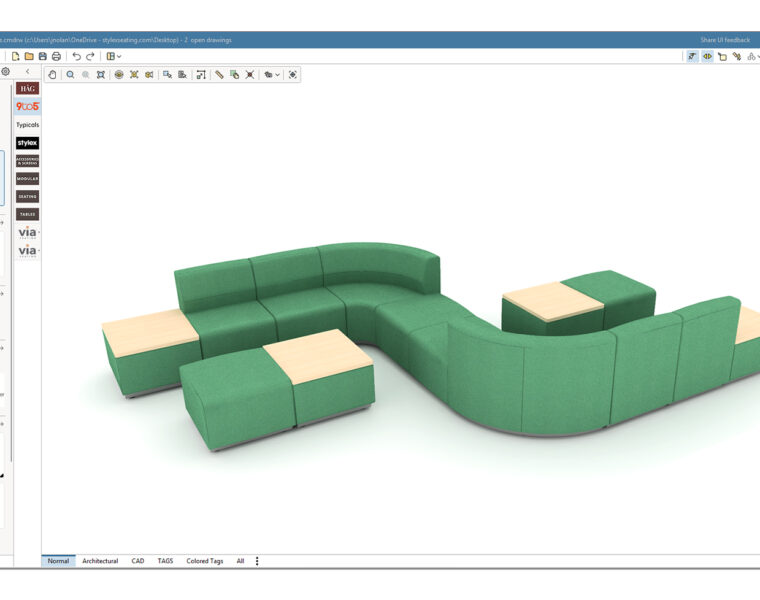760x600 pixels.
Task: Open the layout view dropdown arrow
Action: (x=119, y=56)
